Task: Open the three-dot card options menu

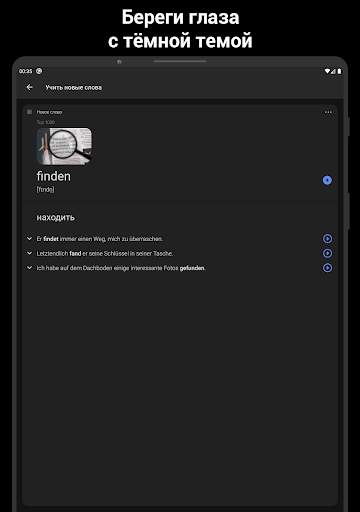Action: pos(328,112)
